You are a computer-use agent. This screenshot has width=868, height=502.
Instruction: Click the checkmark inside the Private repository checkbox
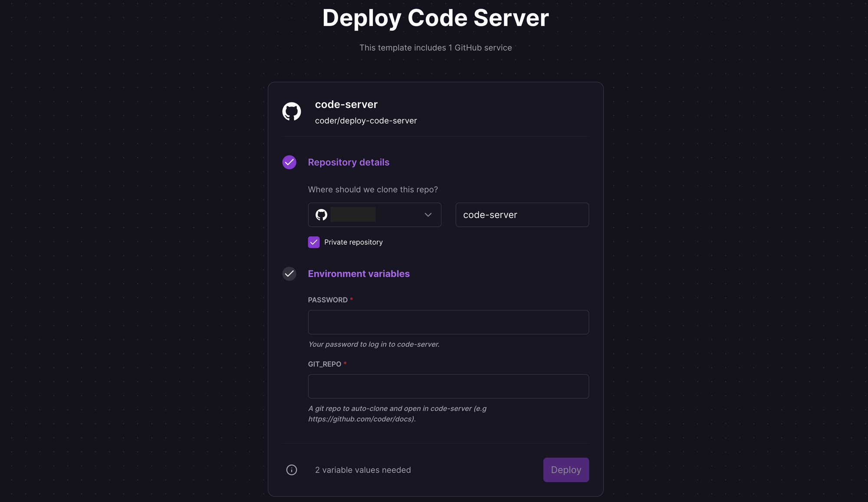pos(314,242)
